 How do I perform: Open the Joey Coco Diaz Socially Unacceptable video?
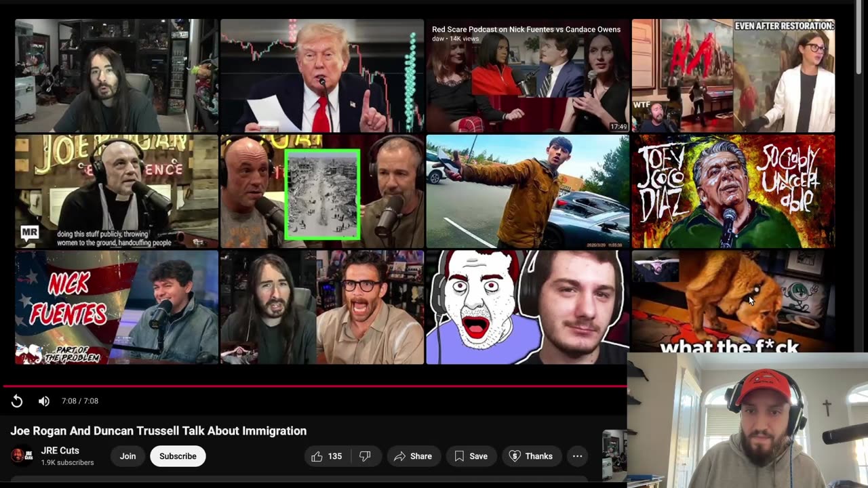tap(733, 191)
